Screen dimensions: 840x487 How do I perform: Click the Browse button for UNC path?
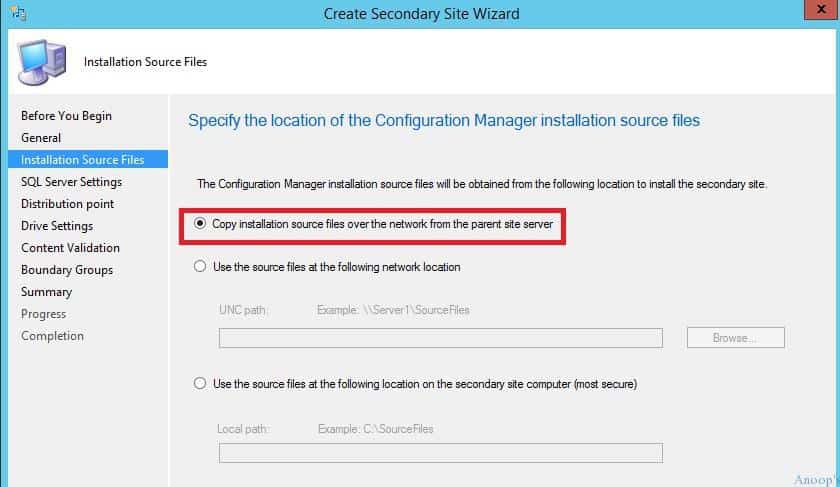point(736,338)
